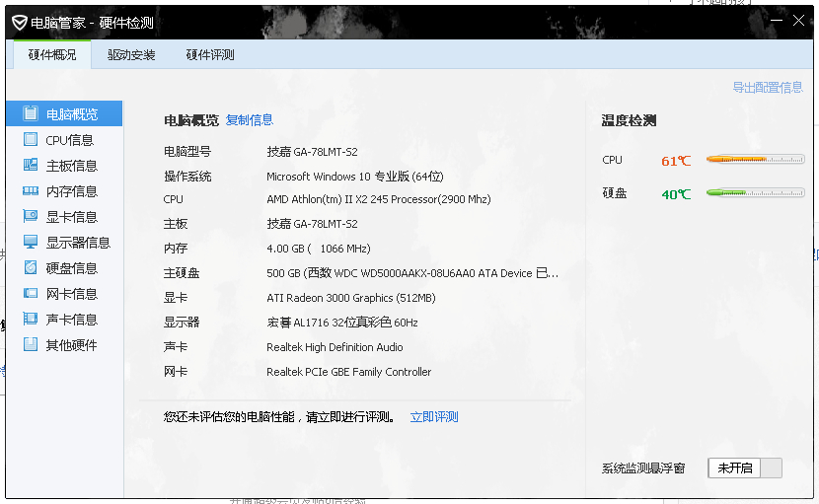Click the Microsoft Windows 10 专业版 text
Image resolution: width=819 pixels, height=504 pixels.
tap(355, 177)
